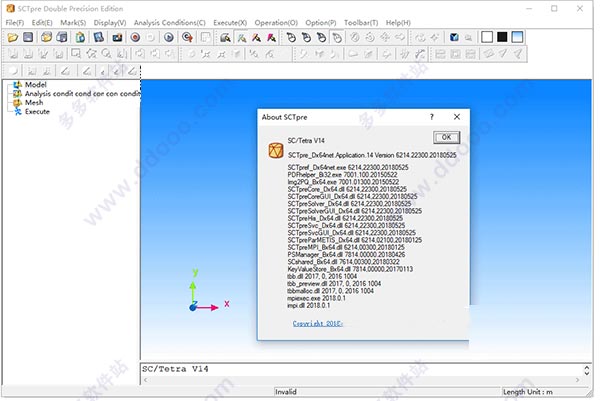Click the blue map-sheet toolbar icon

click(x=99, y=37)
